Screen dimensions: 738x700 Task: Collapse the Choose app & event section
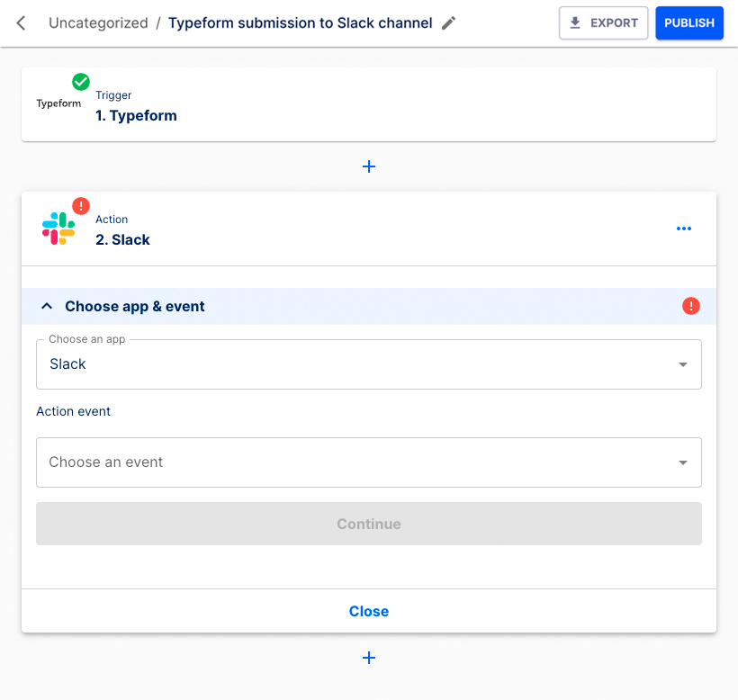point(47,306)
